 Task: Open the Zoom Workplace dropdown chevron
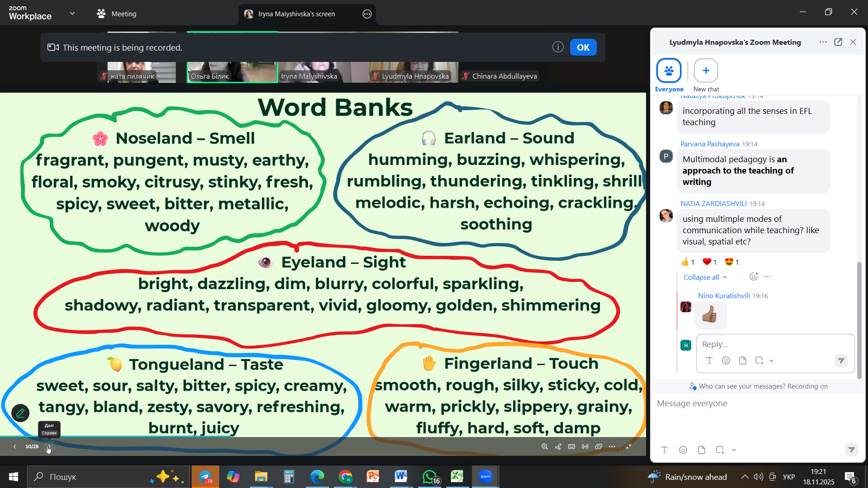(72, 14)
